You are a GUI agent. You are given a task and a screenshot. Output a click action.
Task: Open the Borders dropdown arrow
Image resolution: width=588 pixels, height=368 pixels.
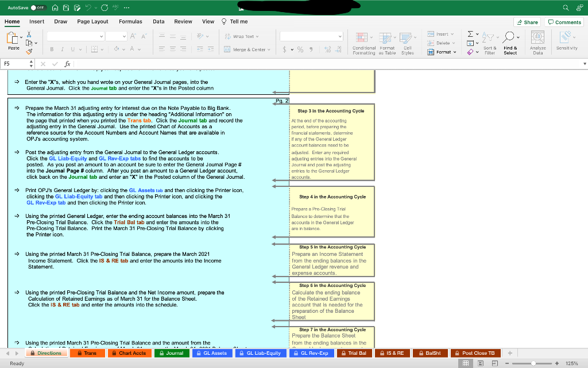click(x=102, y=49)
